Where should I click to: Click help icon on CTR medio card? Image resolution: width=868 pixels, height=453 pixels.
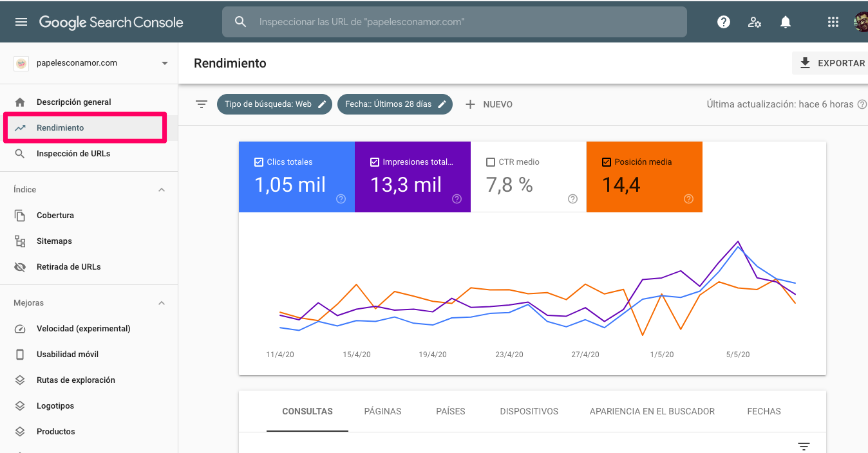tap(573, 199)
